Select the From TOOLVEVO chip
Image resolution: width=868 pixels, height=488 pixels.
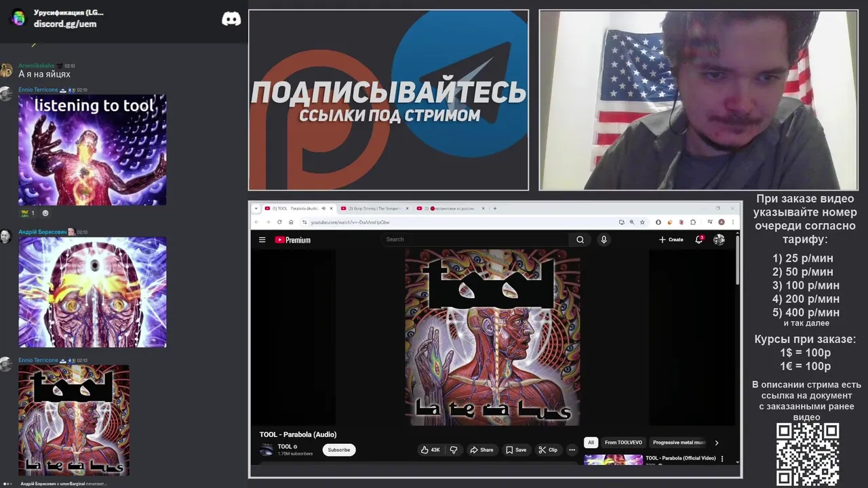click(x=623, y=443)
